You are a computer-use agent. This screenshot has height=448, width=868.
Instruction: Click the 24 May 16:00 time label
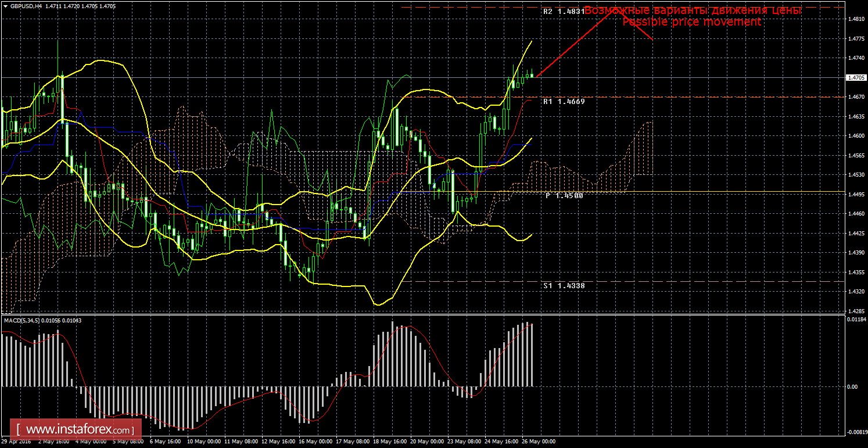(500, 441)
